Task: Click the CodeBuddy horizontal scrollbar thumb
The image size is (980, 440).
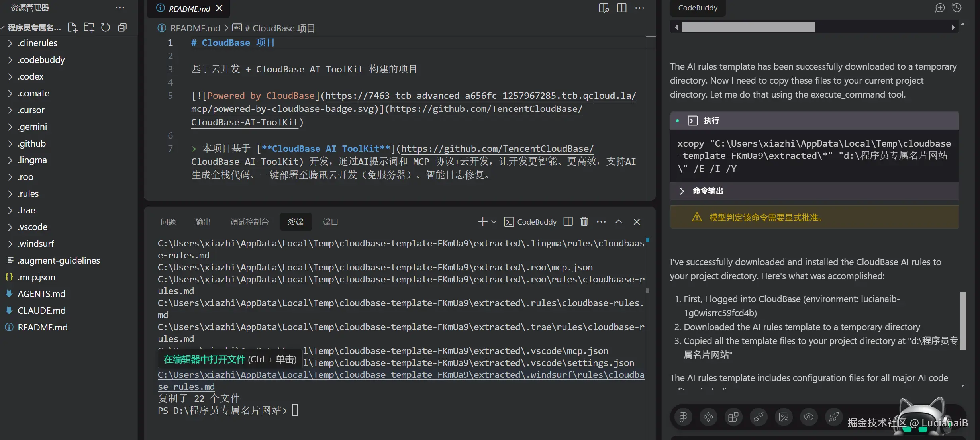Action: coord(748,27)
